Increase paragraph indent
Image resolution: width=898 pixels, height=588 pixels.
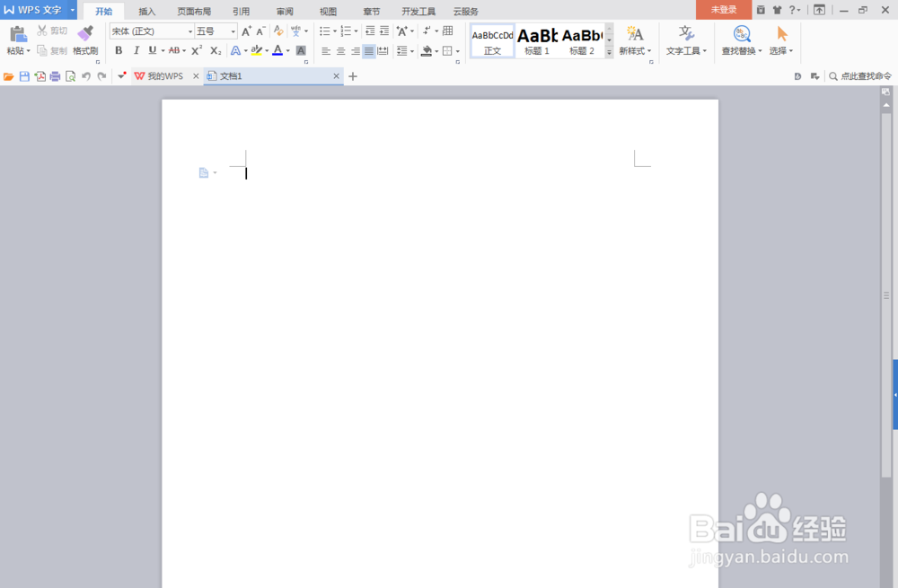pos(384,31)
